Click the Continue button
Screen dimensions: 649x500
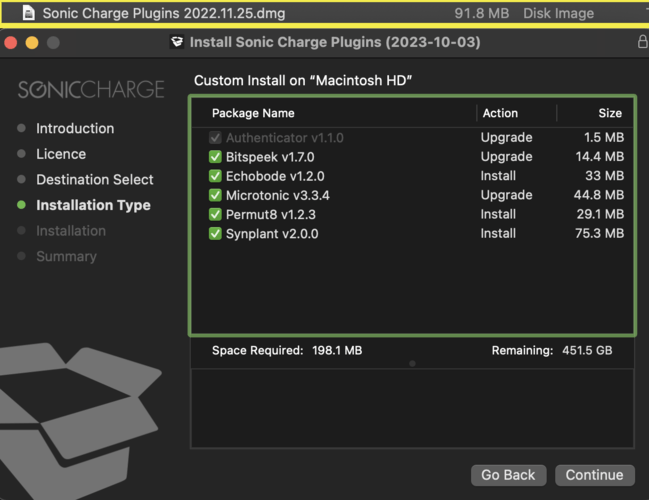click(594, 475)
